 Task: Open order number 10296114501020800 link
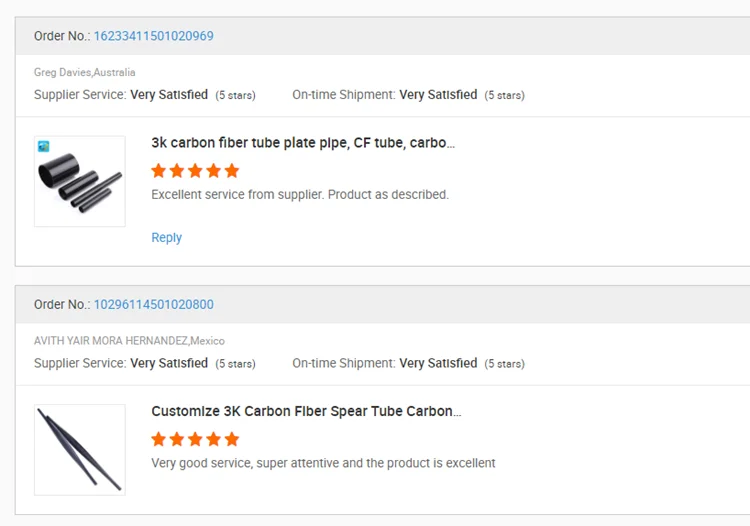[153, 305]
